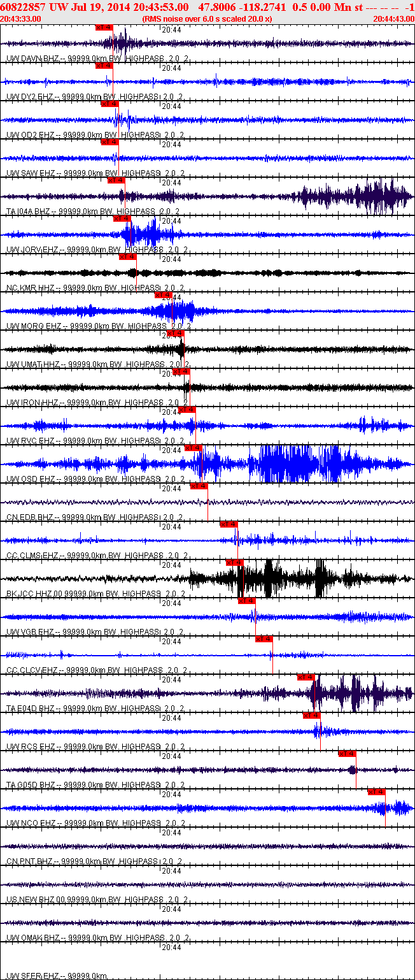Click the pick marker on CC CLCV trace

click(x=264, y=639)
